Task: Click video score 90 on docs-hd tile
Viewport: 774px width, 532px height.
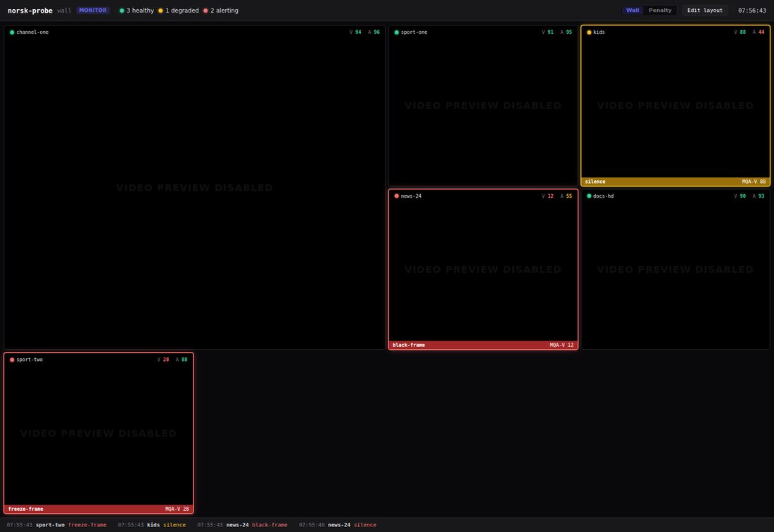Action: (743, 196)
